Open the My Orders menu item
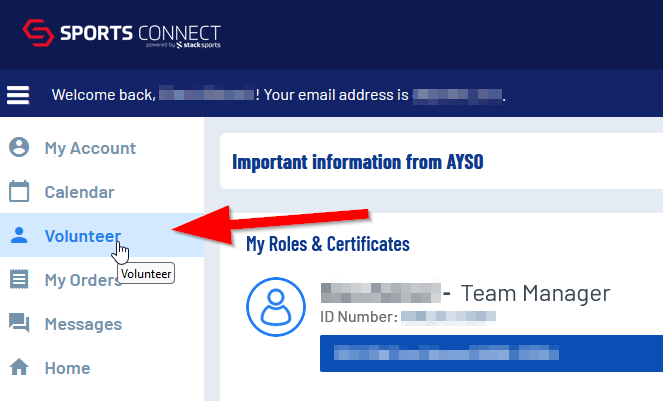This screenshot has width=663, height=401. 82,280
